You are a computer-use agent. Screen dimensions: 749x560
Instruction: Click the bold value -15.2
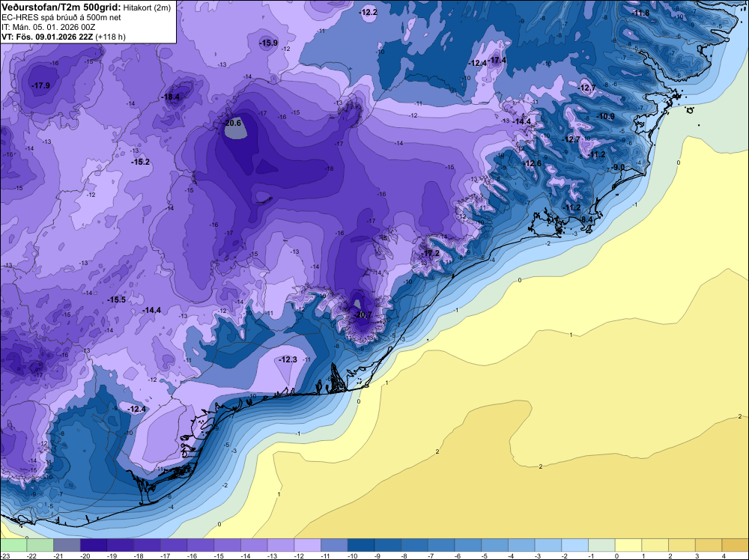[141, 162]
